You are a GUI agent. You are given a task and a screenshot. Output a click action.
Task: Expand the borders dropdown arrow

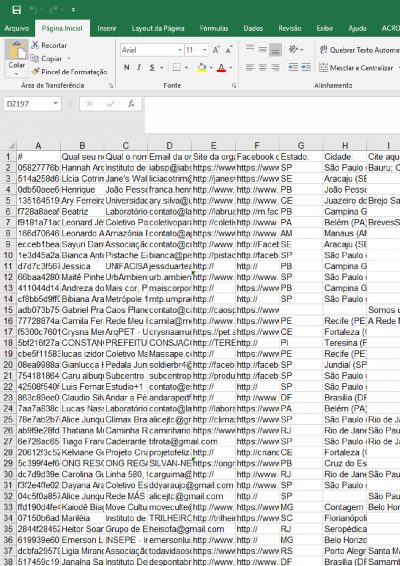coord(186,68)
